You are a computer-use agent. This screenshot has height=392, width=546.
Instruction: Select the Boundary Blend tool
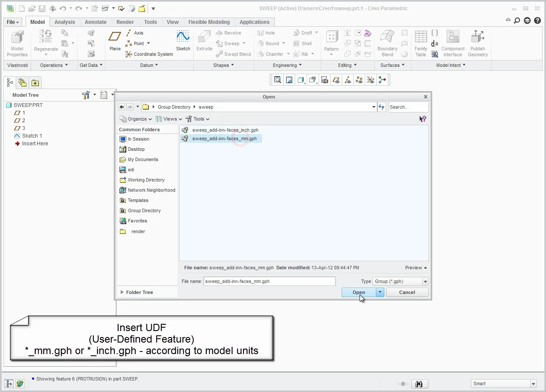(x=387, y=43)
